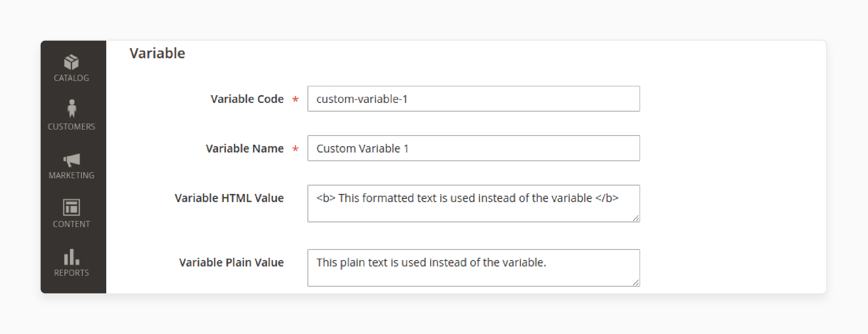Select the CONTENT menu label

pos(71,224)
